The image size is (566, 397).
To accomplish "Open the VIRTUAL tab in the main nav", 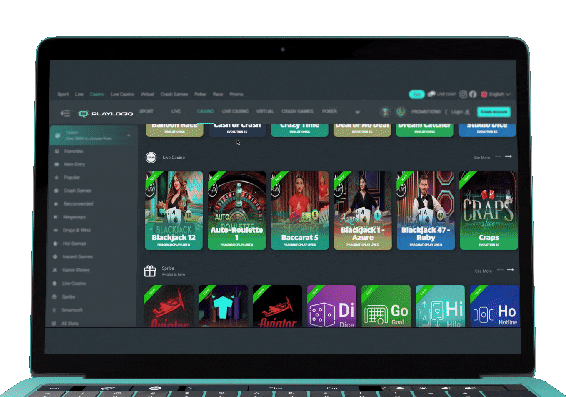I will [265, 111].
